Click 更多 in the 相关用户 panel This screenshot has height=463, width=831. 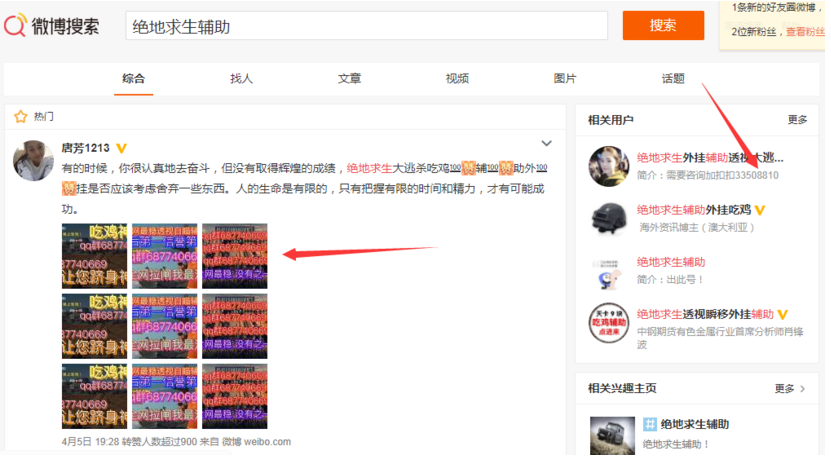(x=797, y=120)
